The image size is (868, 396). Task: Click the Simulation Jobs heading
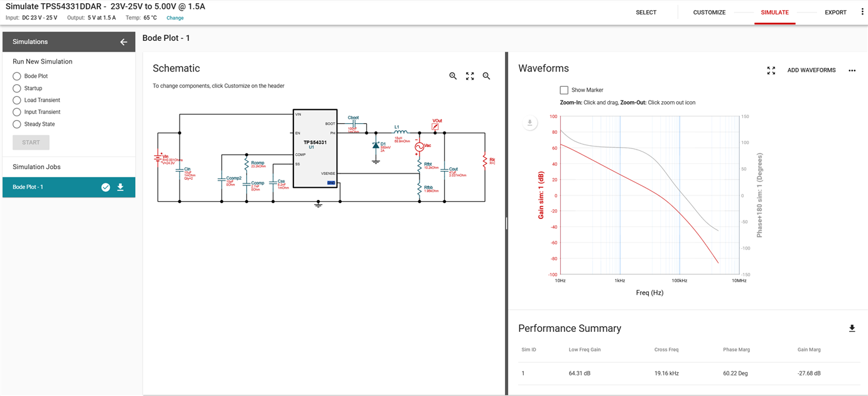(x=36, y=167)
